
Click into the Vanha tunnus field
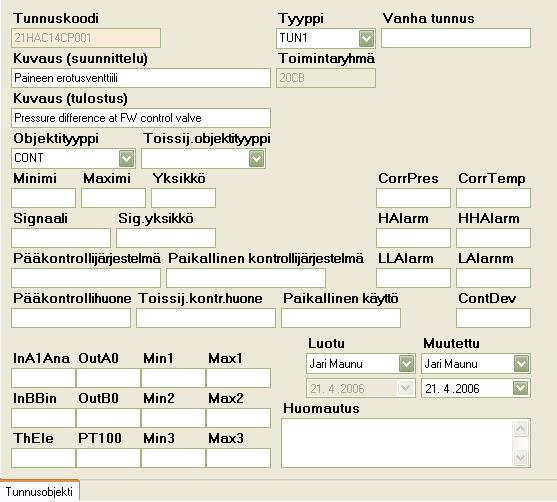pos(456,38)
